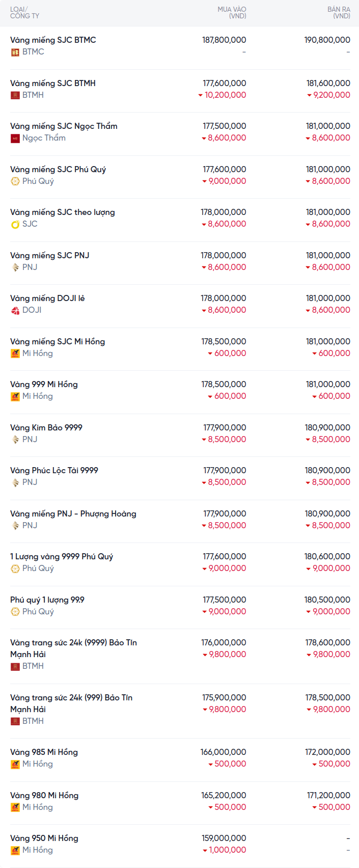Image resolution: width=359 pixels, height=868 pixels.
Task: Click the BTMH logo under Vàng miếng SJC BTMH
Action: pos(15,95)
